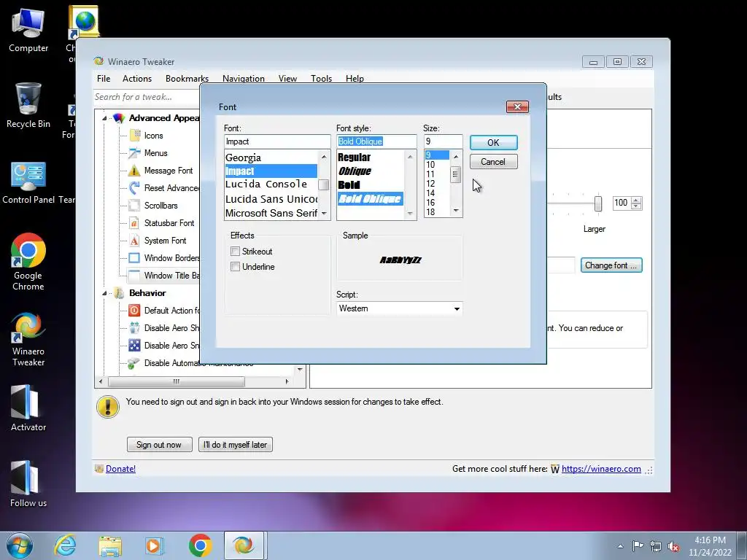This screenshot has width=747, height=560.
Task: Click the Message Font warning icon
Action: (x=134, y=171)
